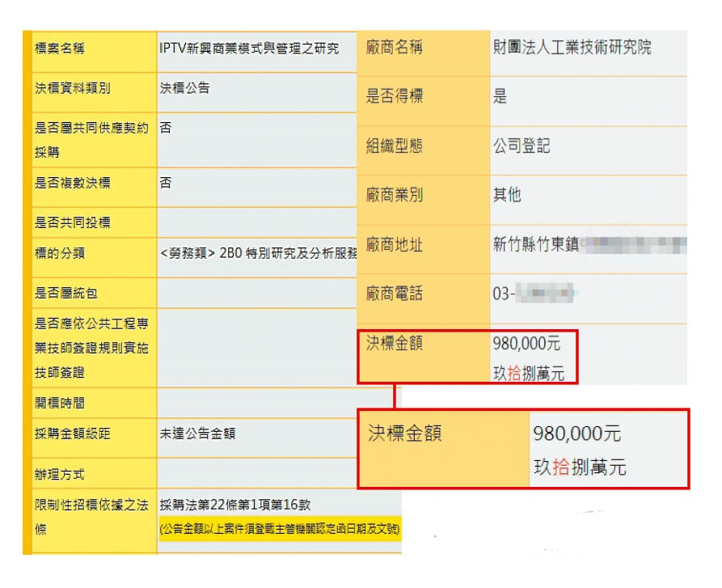Click the vendor name 財團法人工業技術研究院
The width and height of the screenshot is (722, 588).
tap(572, 47)
